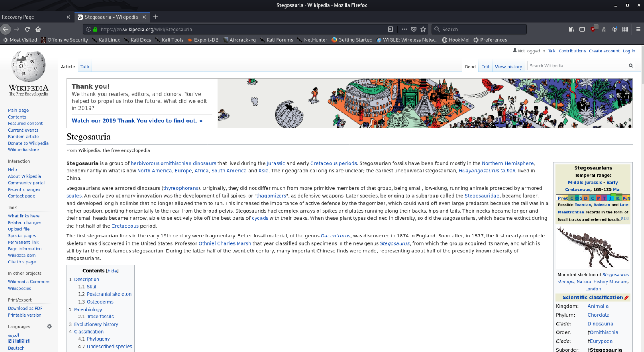Click the Firefox reload page button
Screen dimensions: 644x352
point(27,29)
